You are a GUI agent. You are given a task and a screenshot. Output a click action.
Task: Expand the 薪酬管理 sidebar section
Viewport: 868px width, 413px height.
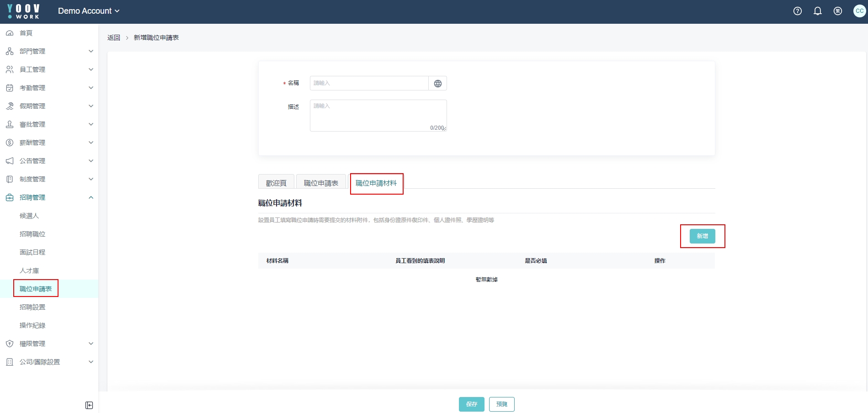[x=49, y=143]
